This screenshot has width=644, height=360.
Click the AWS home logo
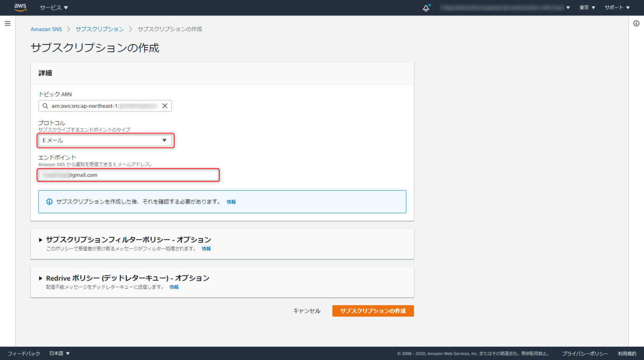click(x=20, y=7)
